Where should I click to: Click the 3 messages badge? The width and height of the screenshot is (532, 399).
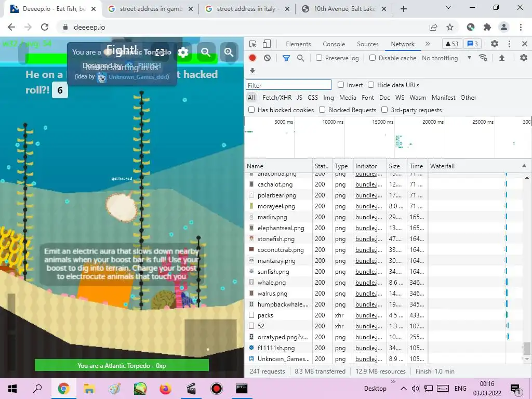[473, 44]
